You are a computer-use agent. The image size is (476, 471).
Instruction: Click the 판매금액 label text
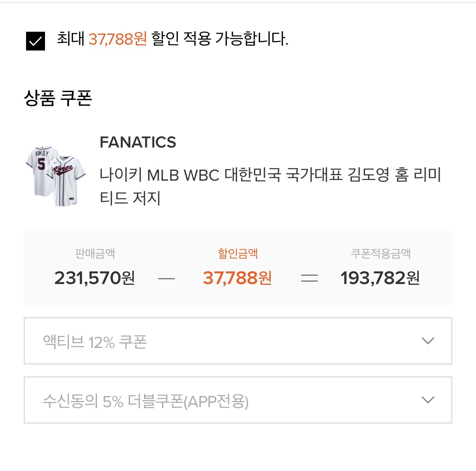(x=95, y=253)
